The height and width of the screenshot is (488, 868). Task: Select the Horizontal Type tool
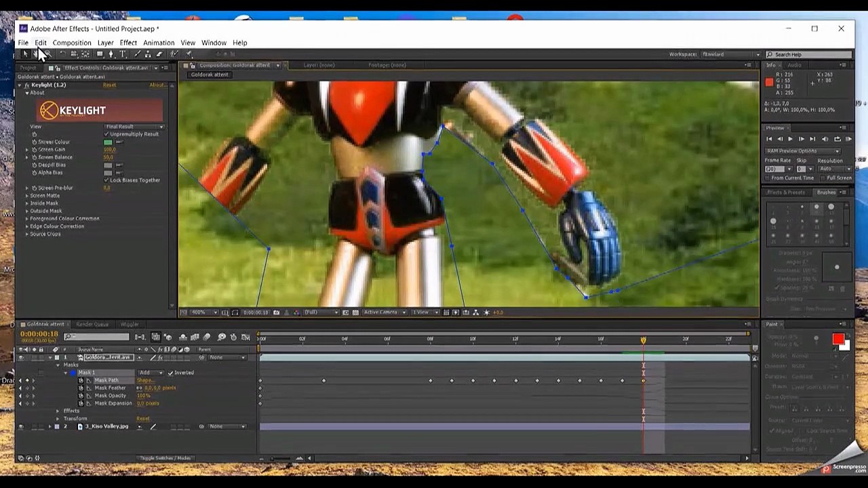point(123,54)
